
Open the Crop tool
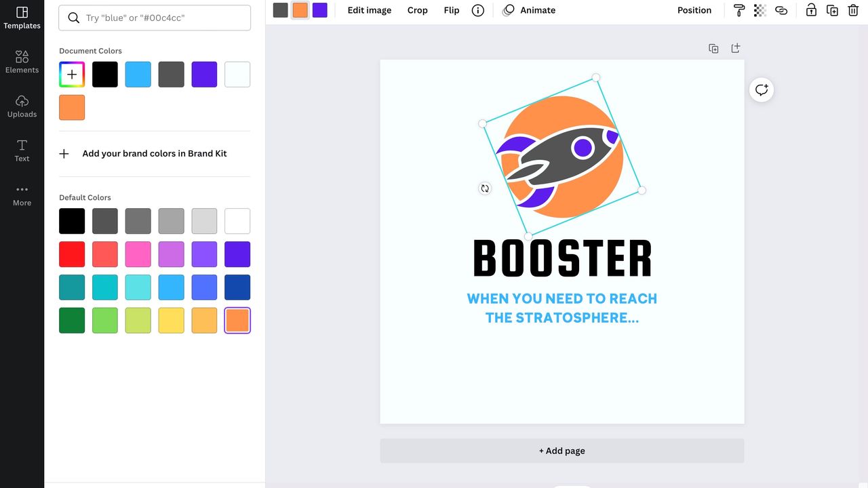point(418,10)
